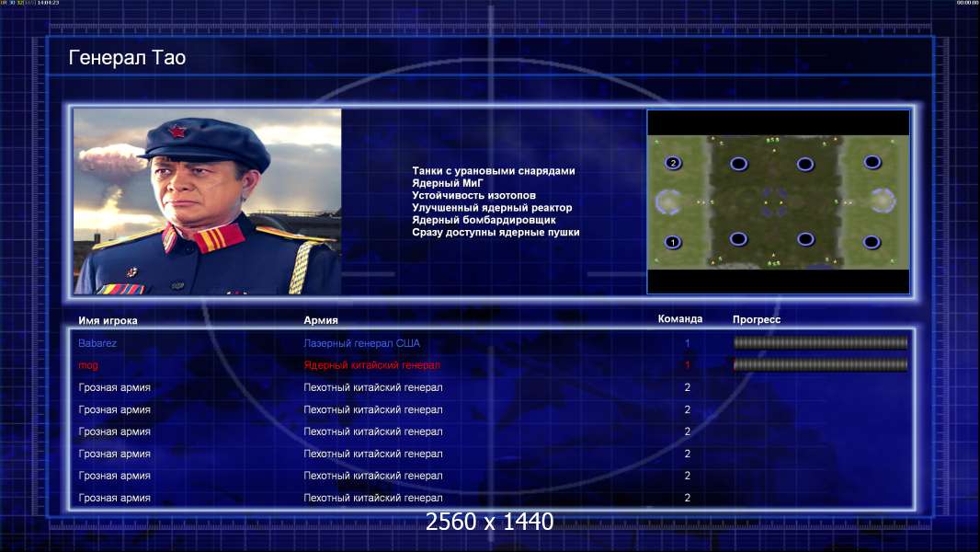Select the battlefield minimap preview
The image size is (980, 552).
778,201
